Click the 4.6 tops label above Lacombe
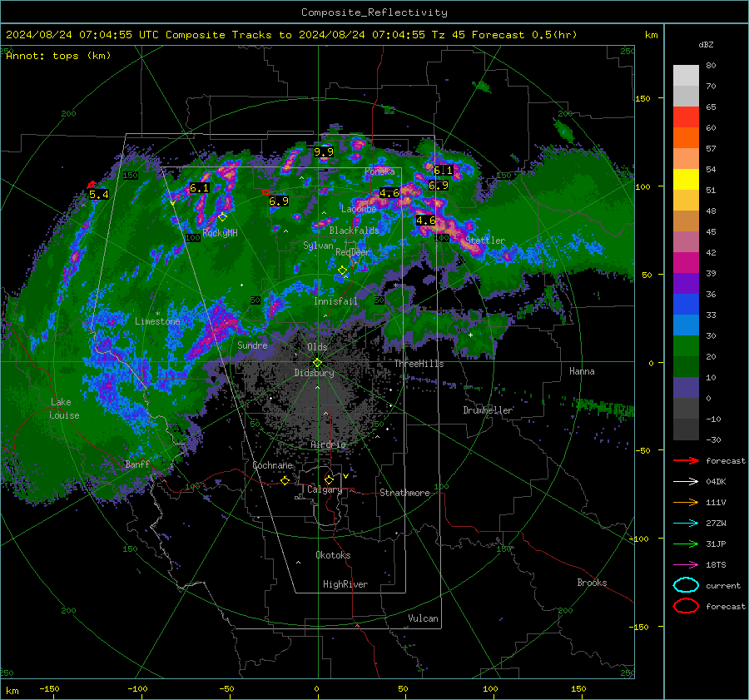749x700 pixels. click(389, 193)
